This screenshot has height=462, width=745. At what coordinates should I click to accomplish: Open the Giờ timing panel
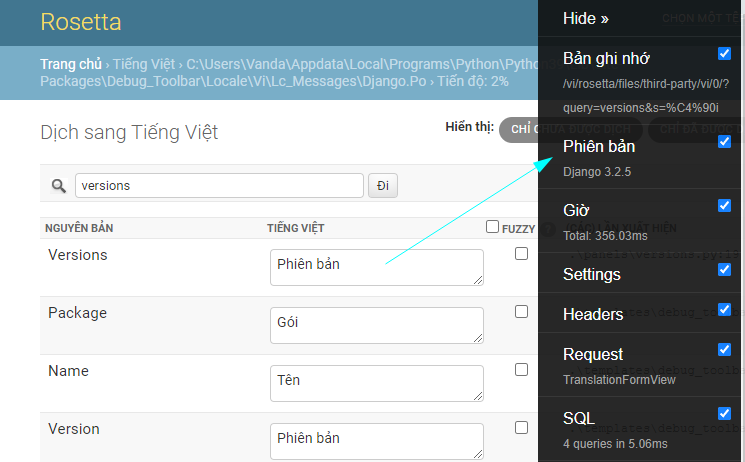[576, 210]
